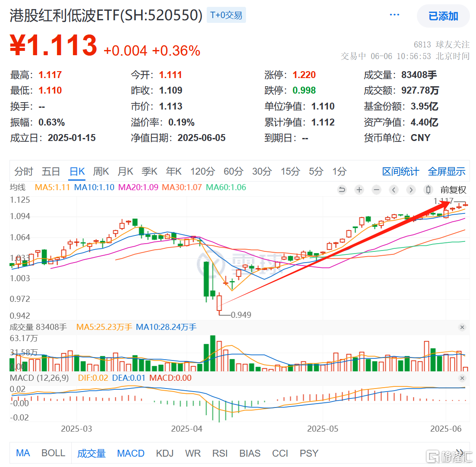This screenshot has width=476, height=467.
Task: Switch to 1分 interval tab
Action: point(339,171)
